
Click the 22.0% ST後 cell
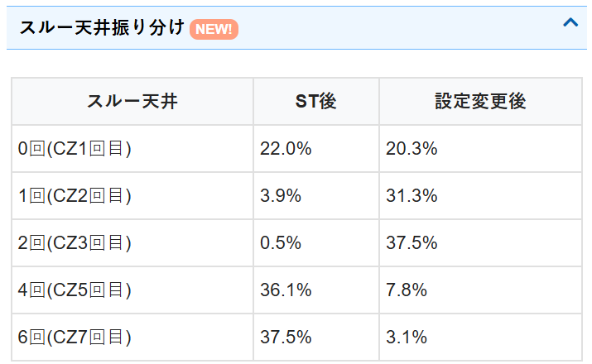[x=286, y=149]
